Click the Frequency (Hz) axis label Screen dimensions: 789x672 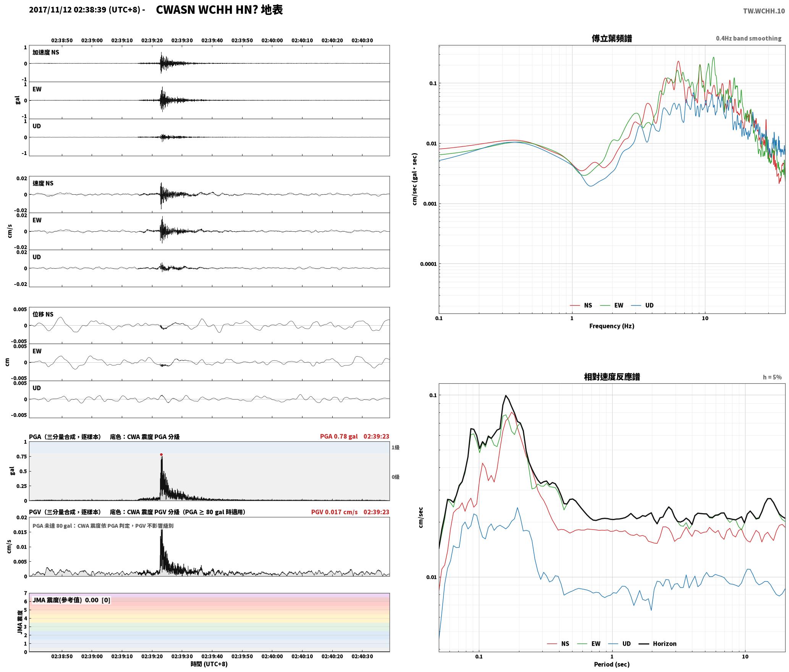point(611,326)
